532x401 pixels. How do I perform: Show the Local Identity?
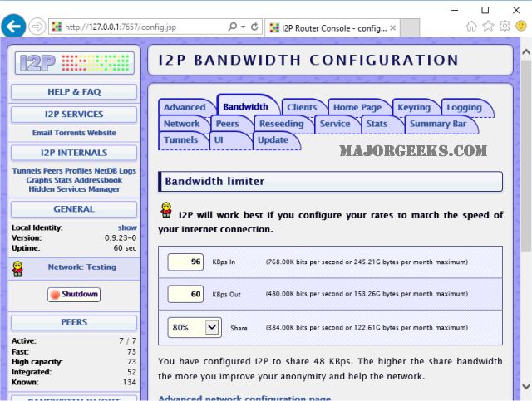pyautogui.click(x=127, y=227)
